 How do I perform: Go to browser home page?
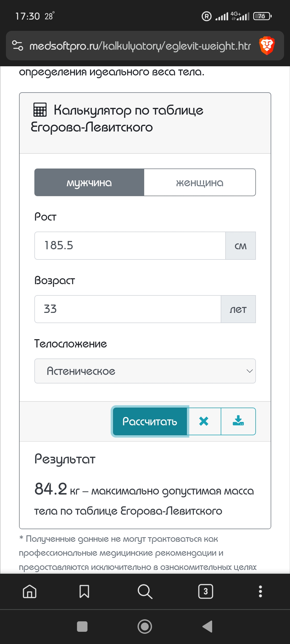tap(30, 591)
